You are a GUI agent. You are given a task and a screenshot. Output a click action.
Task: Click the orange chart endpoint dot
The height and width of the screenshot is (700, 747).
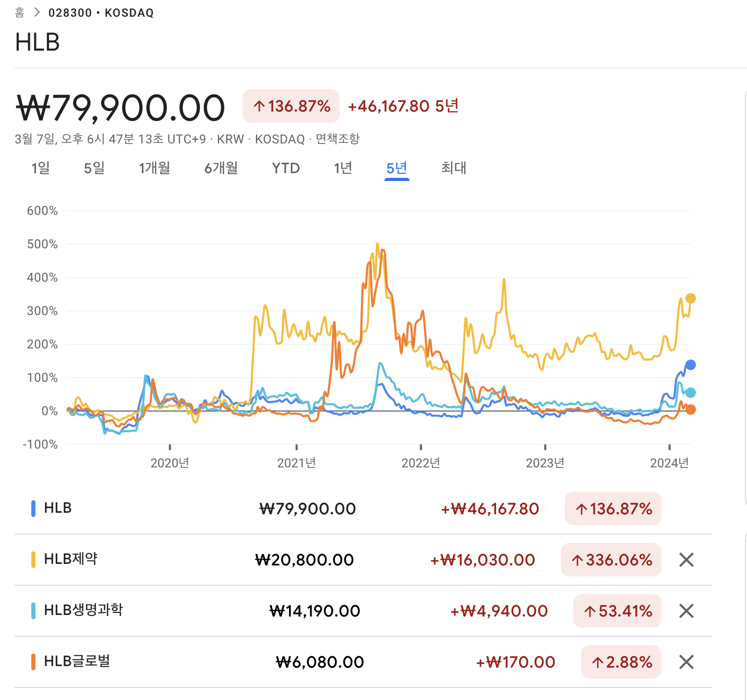(690, 409)
